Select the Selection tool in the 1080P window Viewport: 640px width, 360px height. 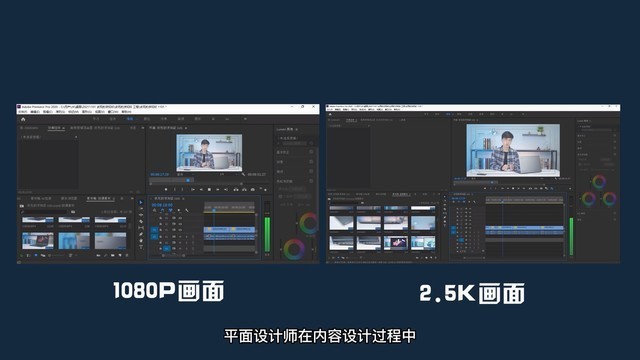pos(141,202)
